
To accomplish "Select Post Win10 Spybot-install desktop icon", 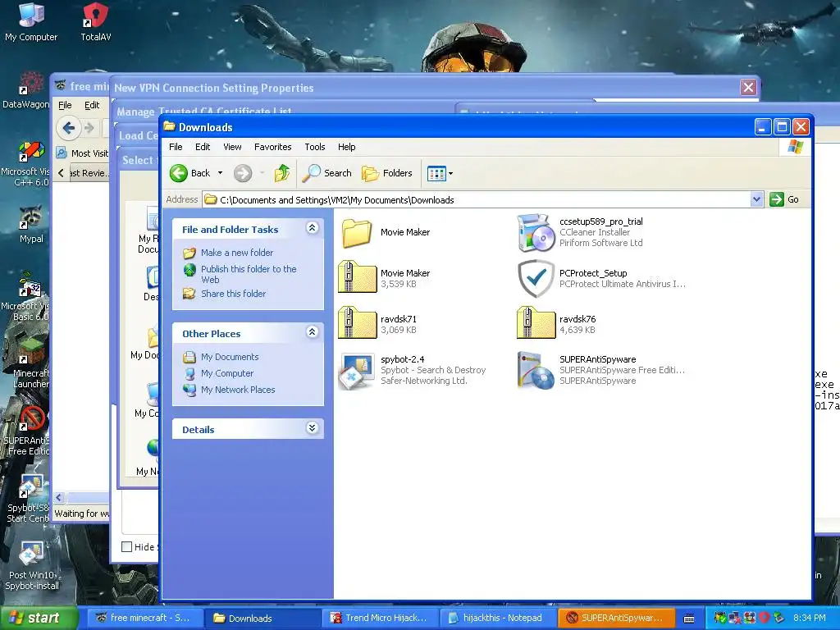I will pos(32,566).
